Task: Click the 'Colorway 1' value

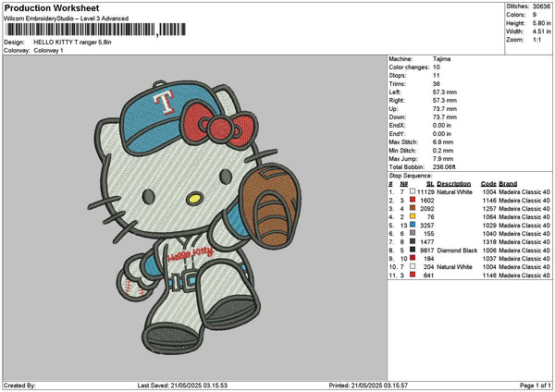Action: (48, 51)
